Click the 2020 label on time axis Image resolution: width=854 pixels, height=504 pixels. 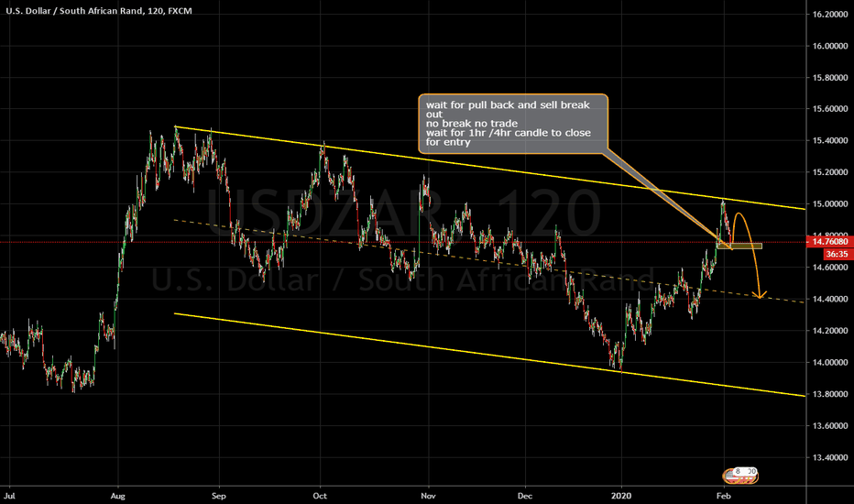click(x=621, y=496)
